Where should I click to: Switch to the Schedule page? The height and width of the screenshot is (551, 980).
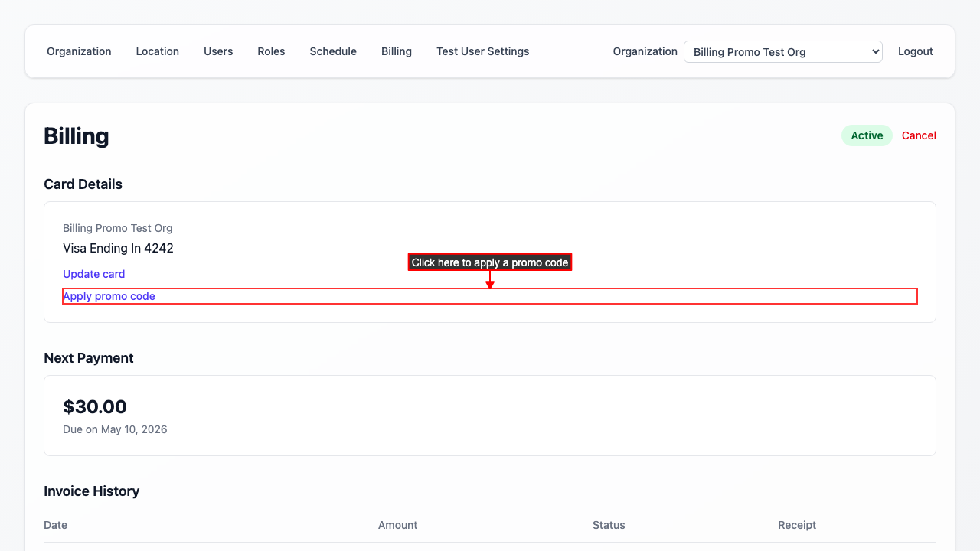[333, 51]
